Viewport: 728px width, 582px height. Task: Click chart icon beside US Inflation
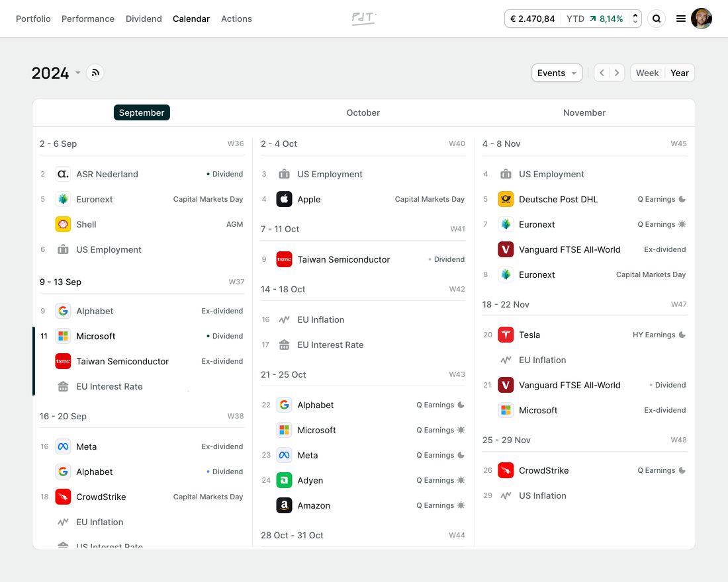[506, 495]
